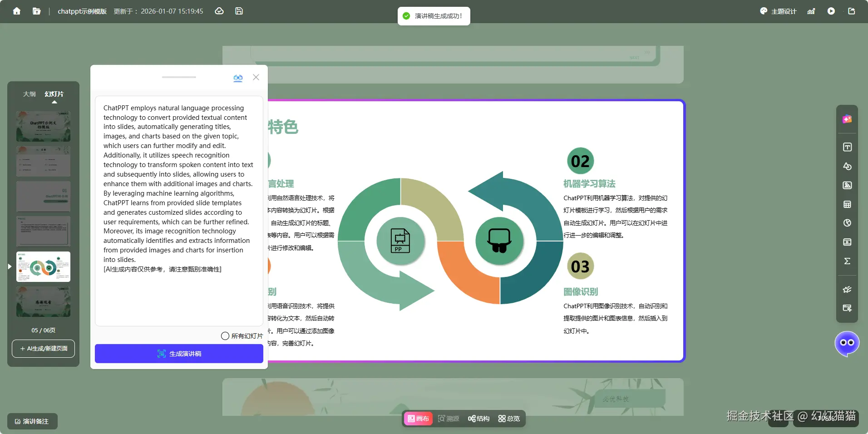Select the pie chart insert tool
868x434 pixels.
(847, 223)
